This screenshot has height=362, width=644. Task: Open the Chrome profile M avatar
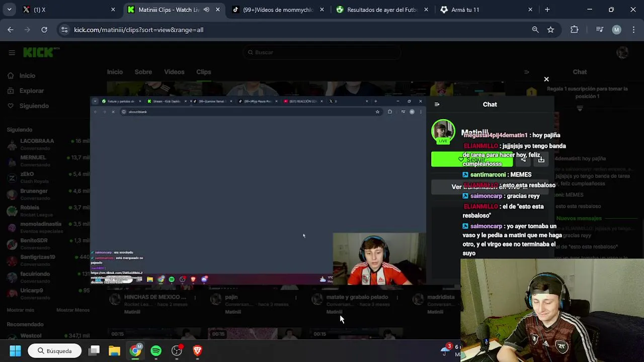pos(616,30)
